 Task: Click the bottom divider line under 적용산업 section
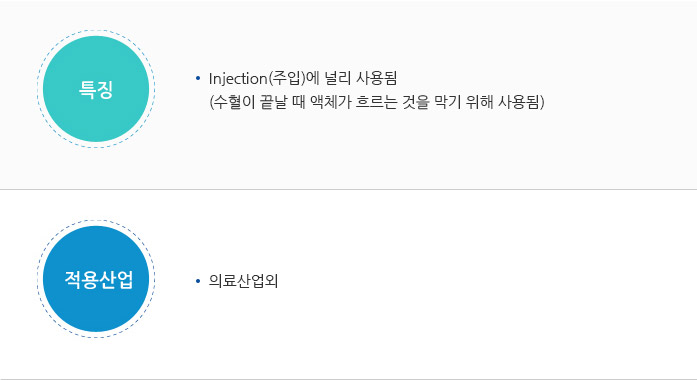point(348,379)
